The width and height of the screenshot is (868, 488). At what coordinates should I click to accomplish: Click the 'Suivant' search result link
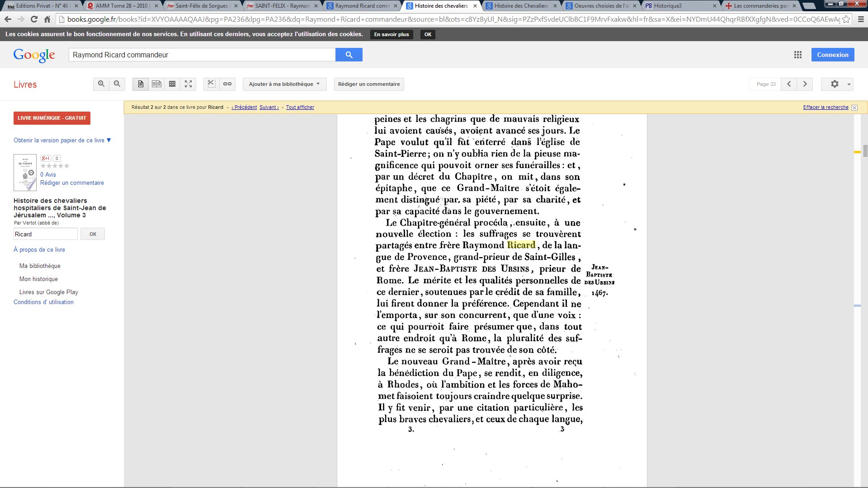click(269, 108)
